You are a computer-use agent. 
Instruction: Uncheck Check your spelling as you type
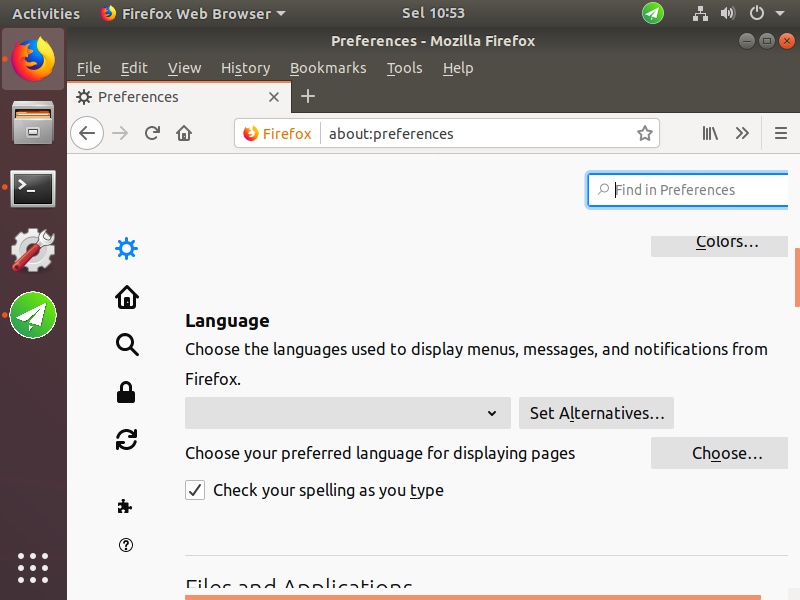point(195,490)
